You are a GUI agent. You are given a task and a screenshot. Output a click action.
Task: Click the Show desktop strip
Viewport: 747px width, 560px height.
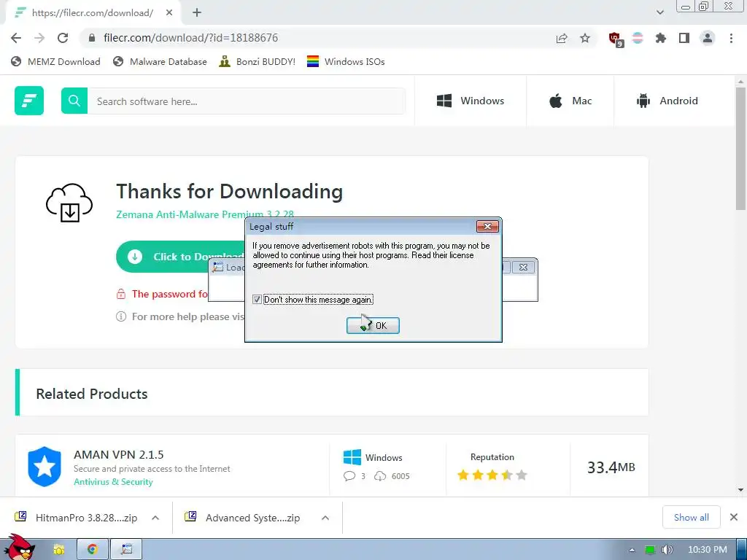(742, 550)
